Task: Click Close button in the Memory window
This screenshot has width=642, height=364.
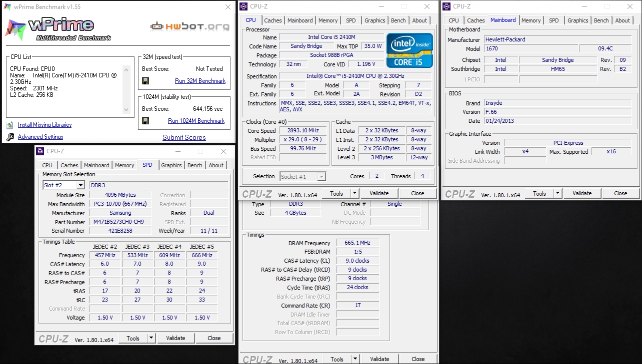Action: [x=418, y=359]
